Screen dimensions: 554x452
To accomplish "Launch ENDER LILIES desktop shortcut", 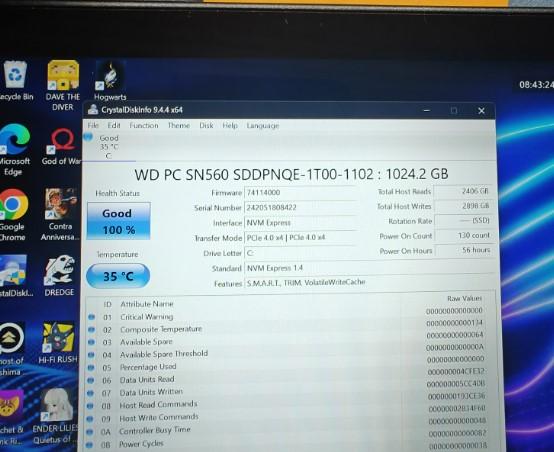I will coord(56,416).
